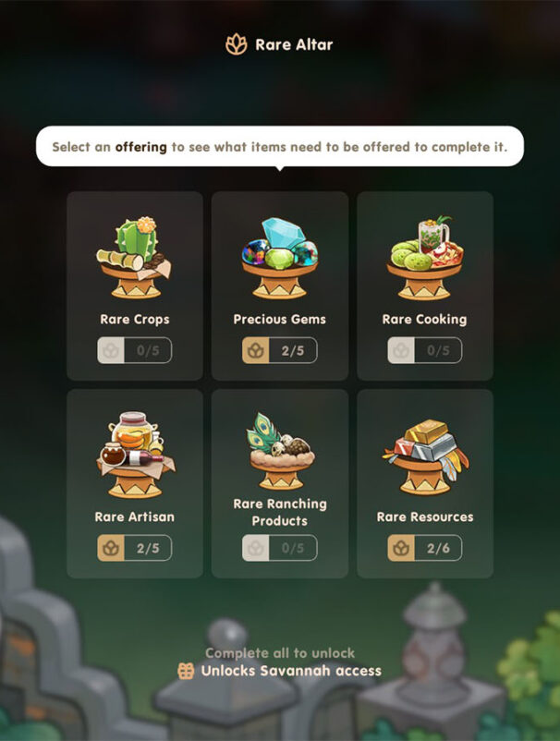Click the Rare Crops 0/5 progress badge
The height and width of the screenshot is (741, 560).
tap(135, 350)
